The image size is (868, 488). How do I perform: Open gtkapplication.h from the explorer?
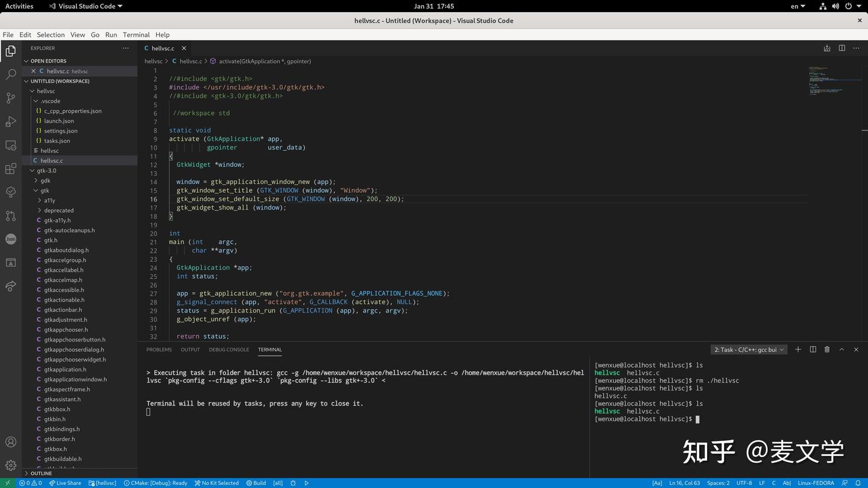pos(66,369)
